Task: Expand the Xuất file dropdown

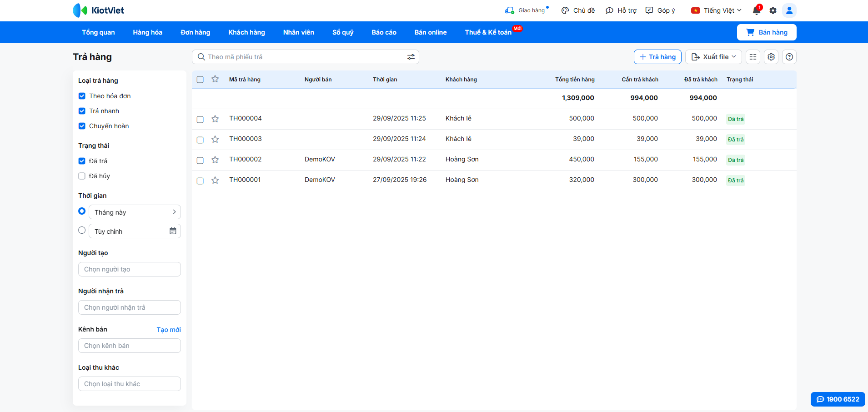Action: pos(713,57)
